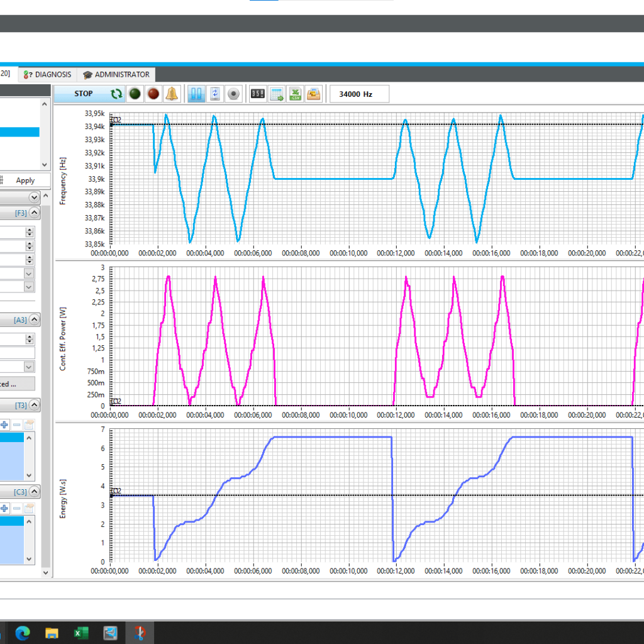Click the minus remove icon in [C3]
This screenshot has width=644, height=644.
click(17, 508)
